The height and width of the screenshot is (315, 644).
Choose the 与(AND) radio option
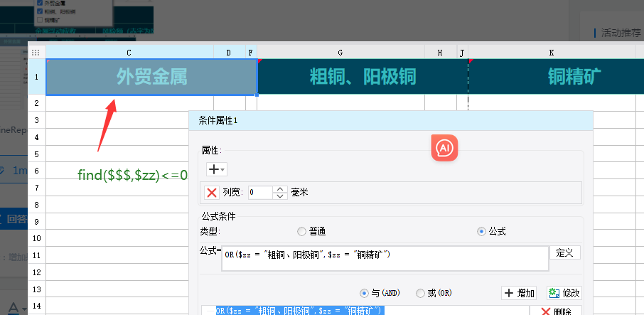[x=365, y=293]
